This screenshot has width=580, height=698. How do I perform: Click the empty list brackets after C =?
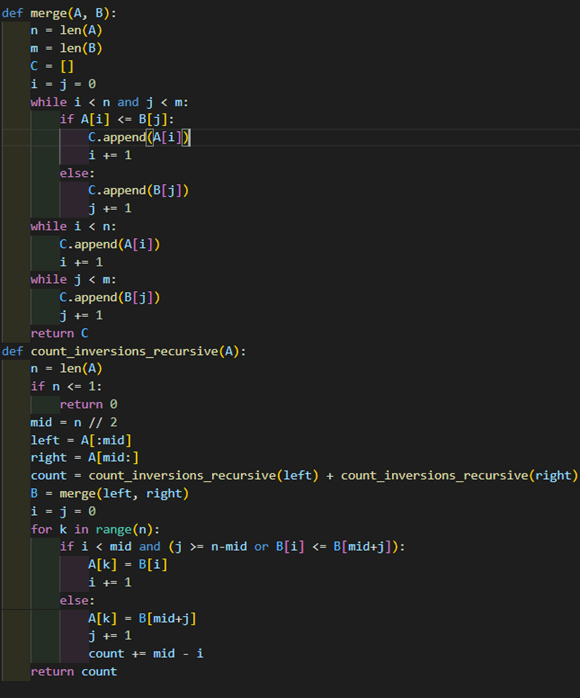pyautogui.click(x=67, y=66)
